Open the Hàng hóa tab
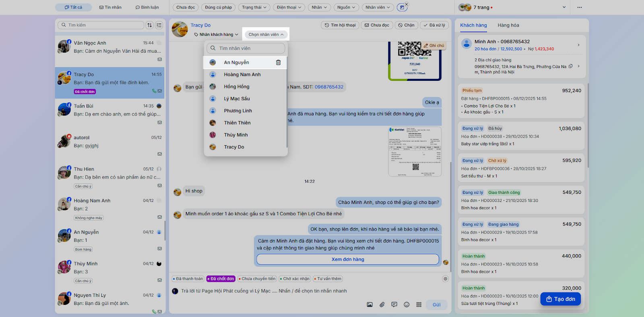This screenshot has height=317, width=644. (x=508, y=25)
